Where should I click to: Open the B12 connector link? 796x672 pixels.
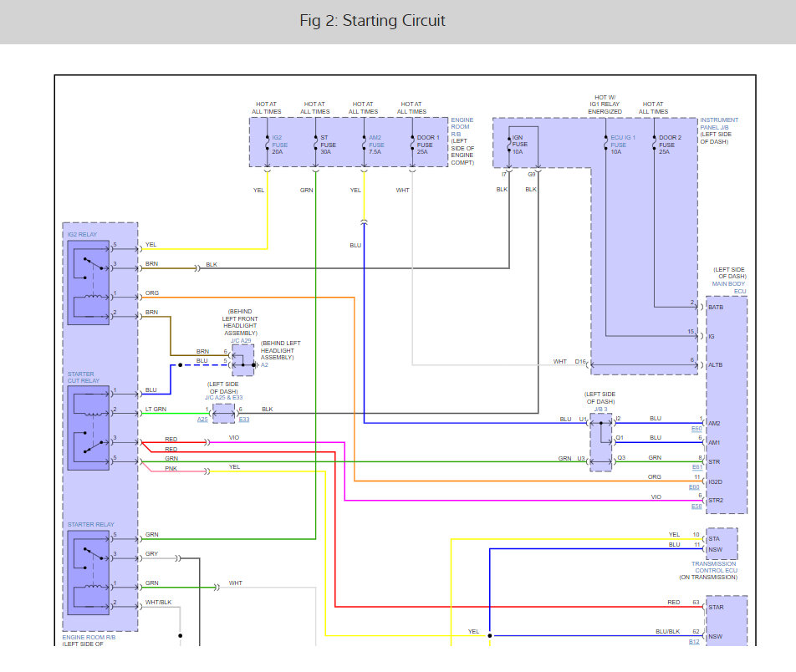click(694, 642)
